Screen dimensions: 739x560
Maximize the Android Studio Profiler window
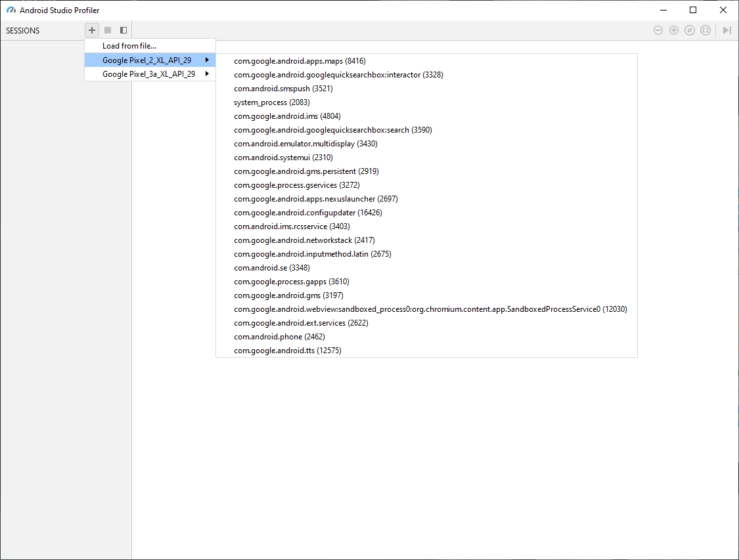click(693, 10)
